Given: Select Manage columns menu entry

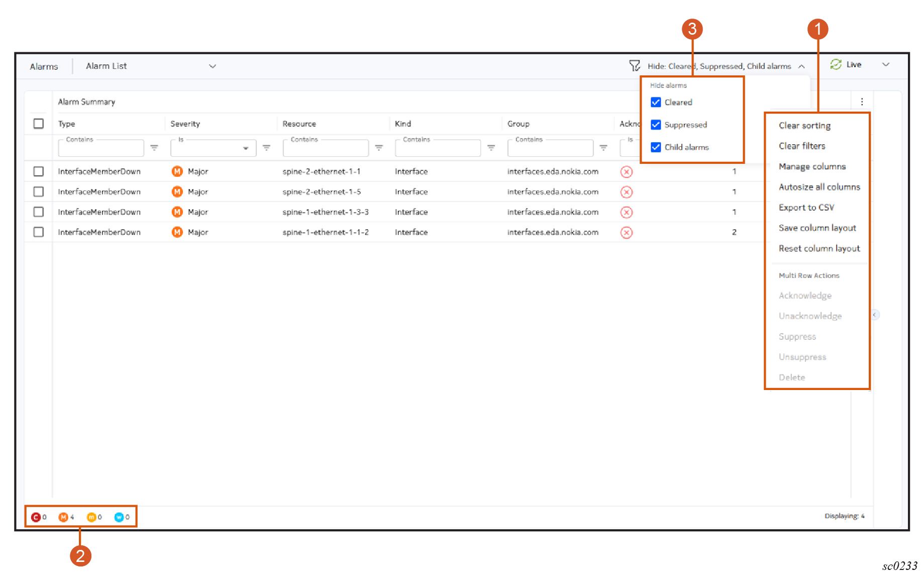Looking at the screenshot, I should (x=812, y=166).
